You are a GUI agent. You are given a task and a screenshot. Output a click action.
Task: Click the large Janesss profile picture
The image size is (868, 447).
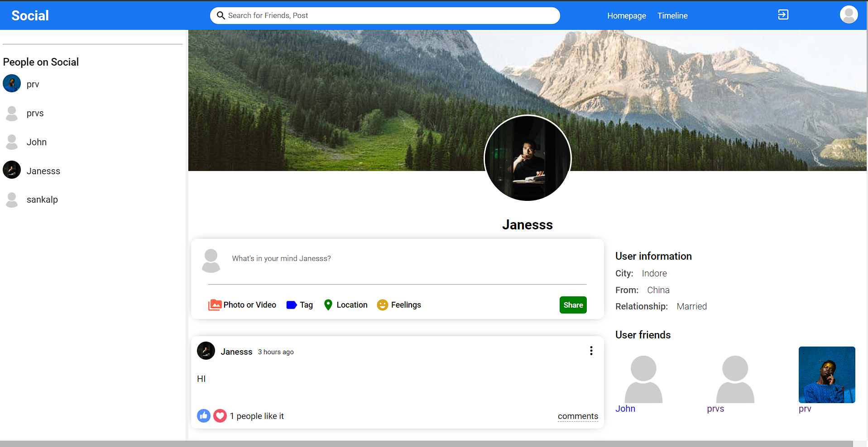point(528,158)
